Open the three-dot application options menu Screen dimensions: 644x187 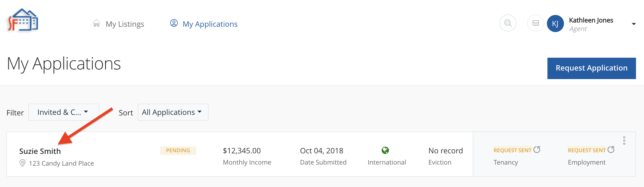624,141
